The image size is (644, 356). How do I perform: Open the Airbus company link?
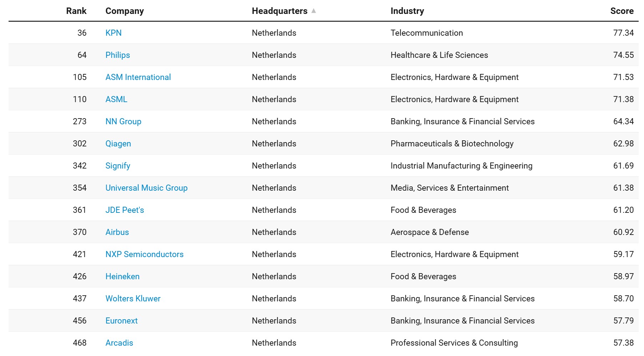pyautogui.click(x=117, y=232)
